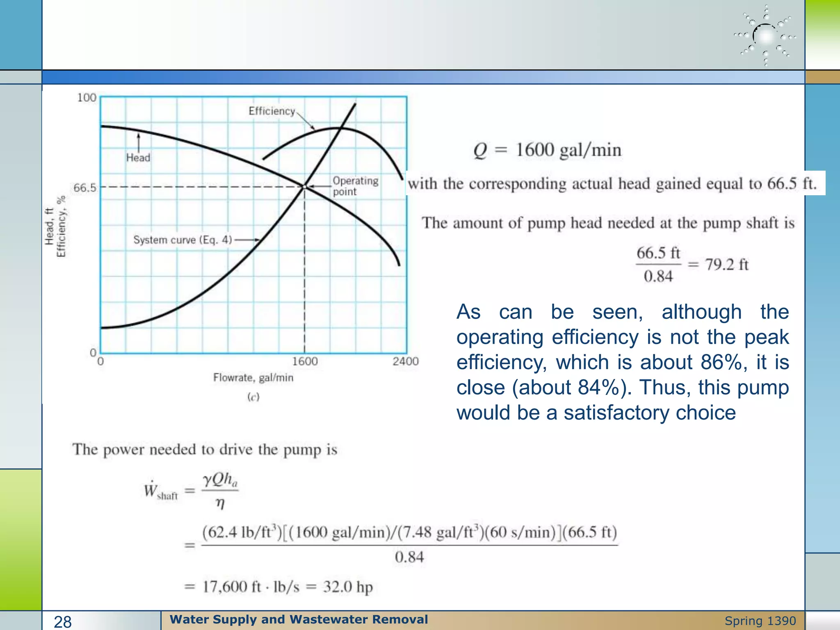Click the Flowrate, gal/min axis title
The width and height of the screenshot is (840, 630).
click(x=253, y=377)
